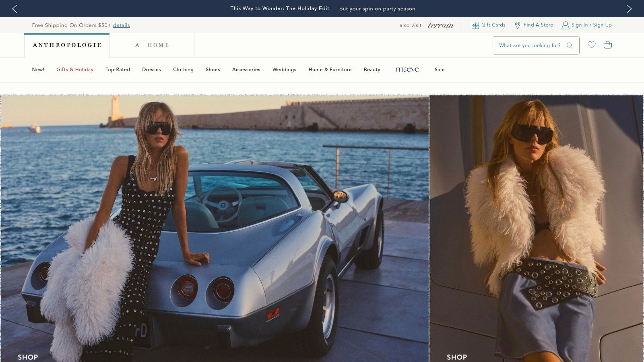
Task: Click the Sign In user profile icon
Action: (565, 25)
